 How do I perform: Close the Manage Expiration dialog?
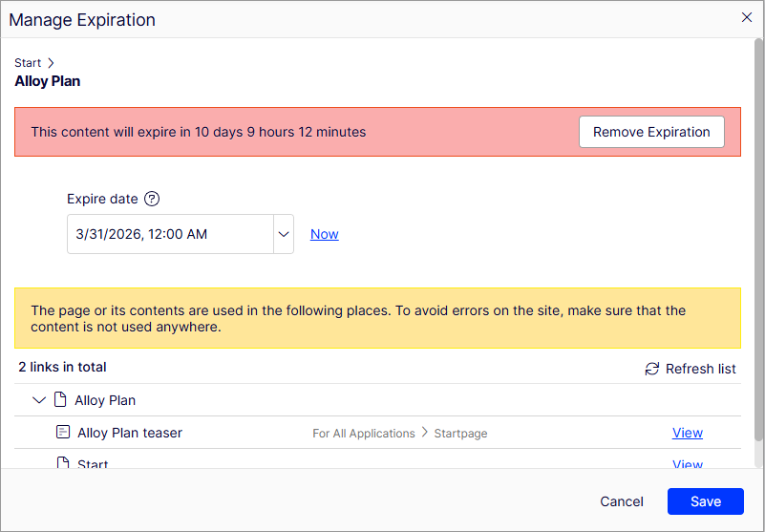pyautogui.click(x=747, y=17)
